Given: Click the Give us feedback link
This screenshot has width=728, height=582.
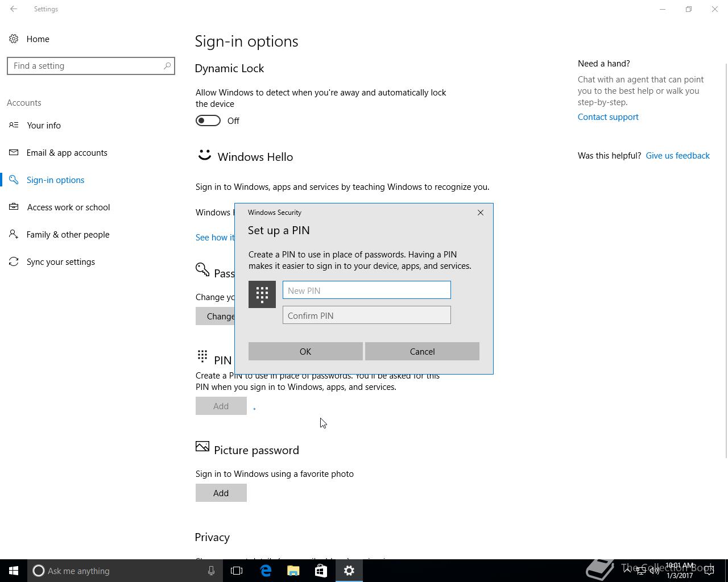Looking at the screenshot, I should [x=677, y=156].
